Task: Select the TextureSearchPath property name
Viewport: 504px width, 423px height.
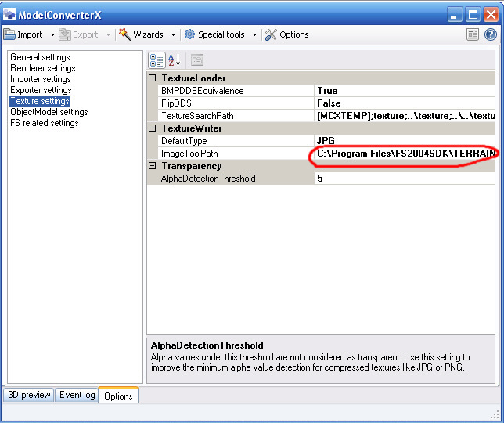Action: point(197,116)
